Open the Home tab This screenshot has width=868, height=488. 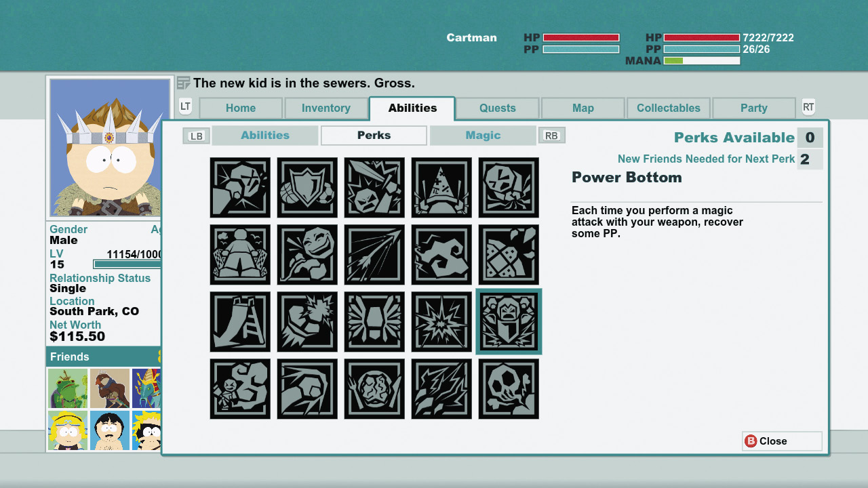(241, 108)
